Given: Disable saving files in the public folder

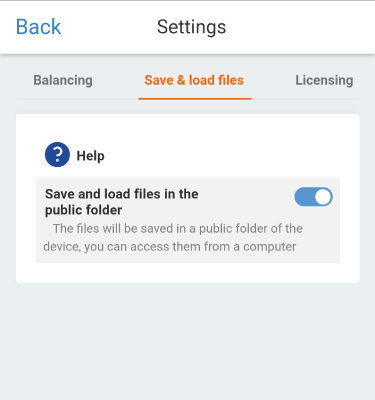Looking at the screenshot, I should [313, 197].
